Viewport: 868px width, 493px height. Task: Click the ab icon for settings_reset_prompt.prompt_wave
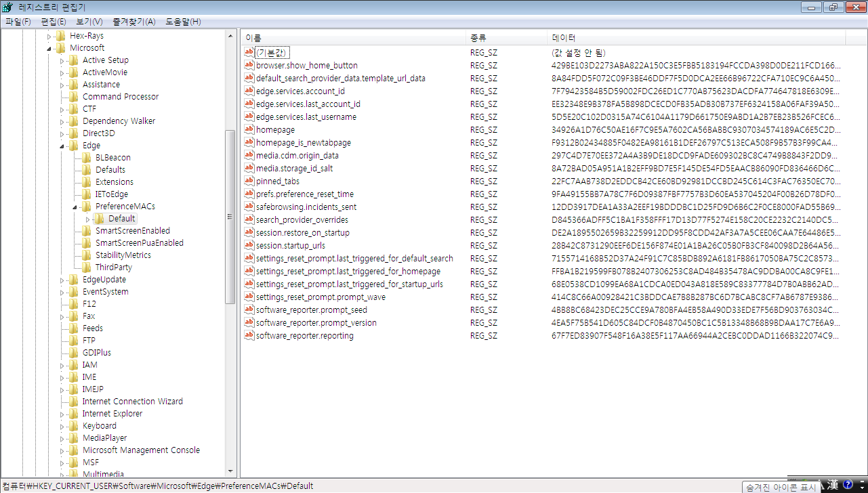click(x=249, y=297)
